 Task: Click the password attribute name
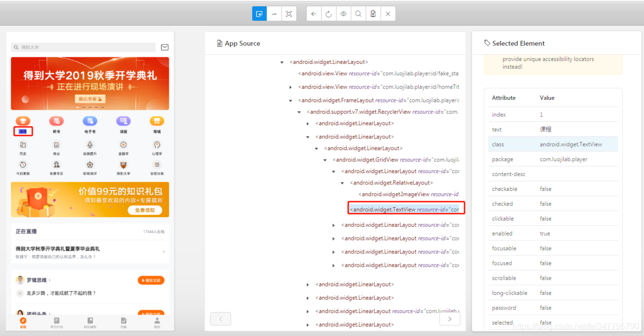504,308
